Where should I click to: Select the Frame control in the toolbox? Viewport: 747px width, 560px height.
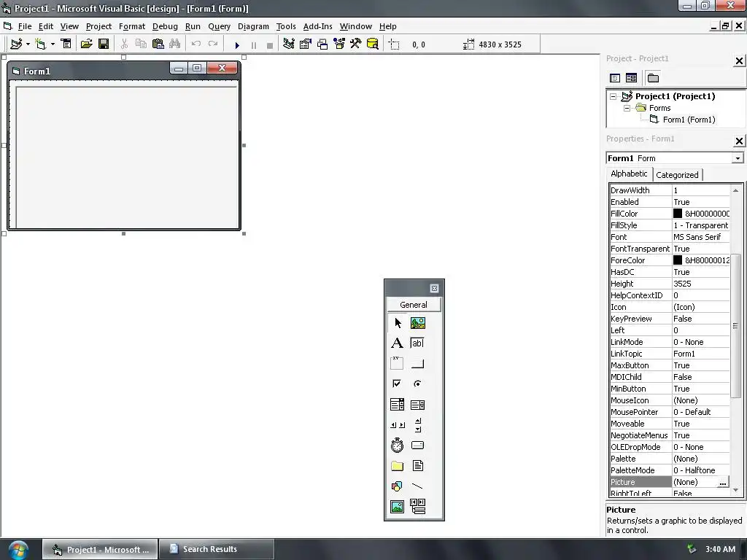[x=398, y=363]
